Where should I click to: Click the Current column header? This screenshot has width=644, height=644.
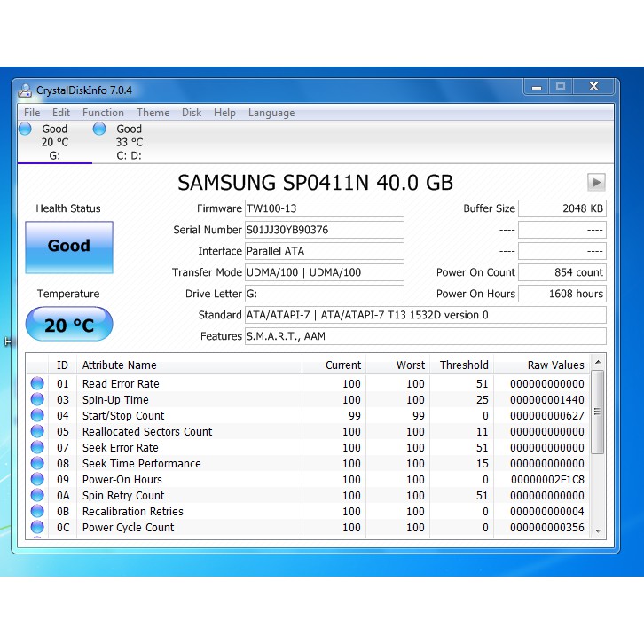coord(334,365)
